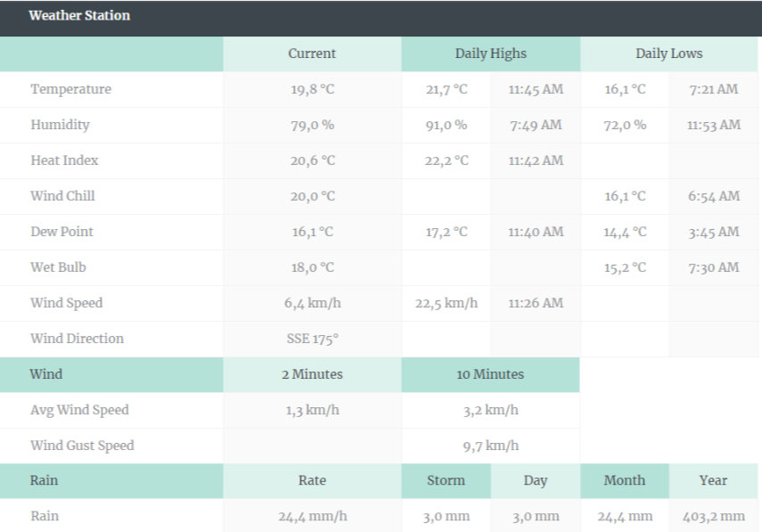This screenshot has height=532, width=762.
Task: Click the Wind Gust Speed value 9,7 km/h
Action: [490, 446]
